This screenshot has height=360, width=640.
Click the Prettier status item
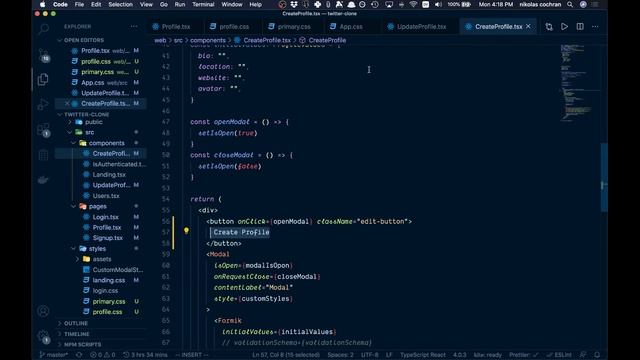coord(524,355)
